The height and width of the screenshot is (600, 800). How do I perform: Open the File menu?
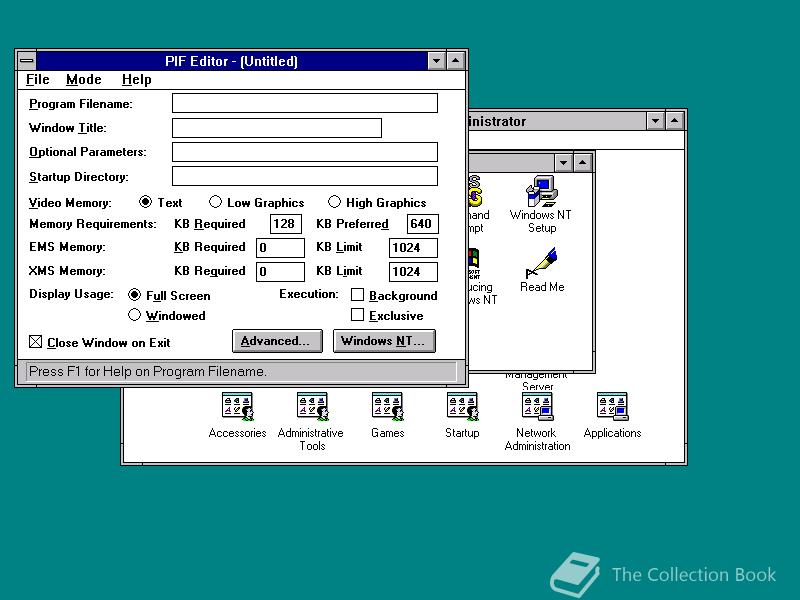click(x=38, y=80)
